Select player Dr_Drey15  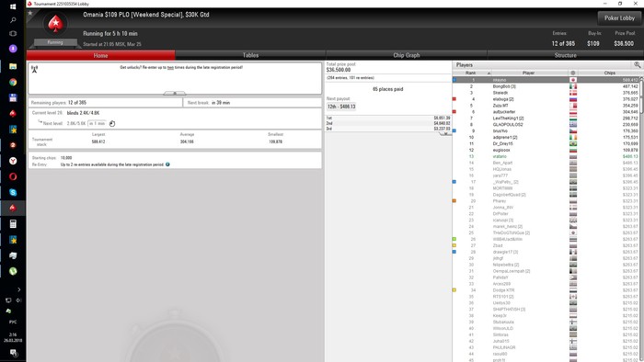[502, 144]
